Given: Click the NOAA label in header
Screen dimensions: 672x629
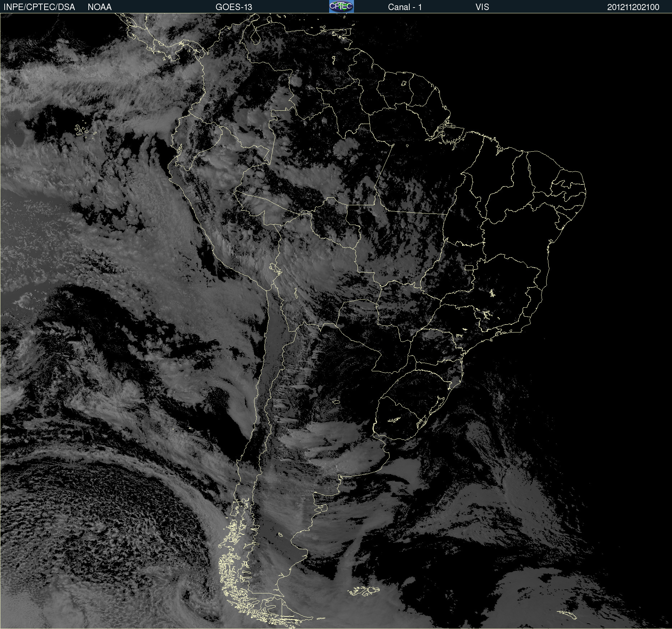Looking at the screenshot, I should (x=100, y=7).
